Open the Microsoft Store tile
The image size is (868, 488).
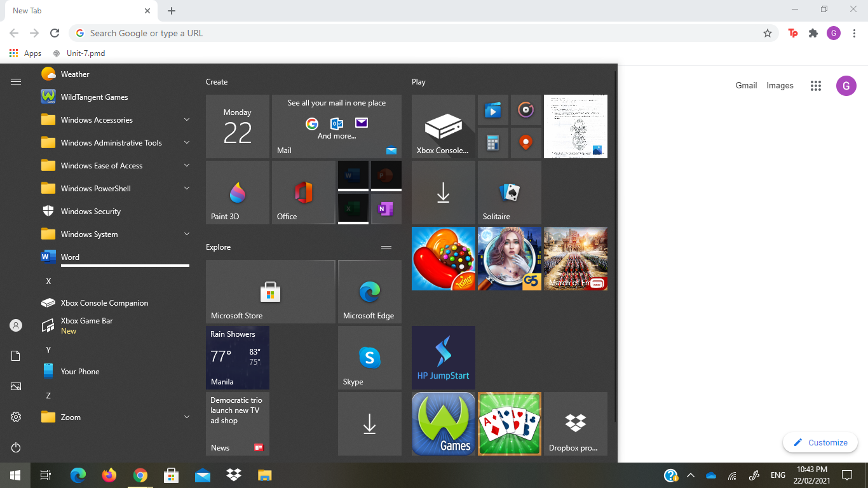271,292
